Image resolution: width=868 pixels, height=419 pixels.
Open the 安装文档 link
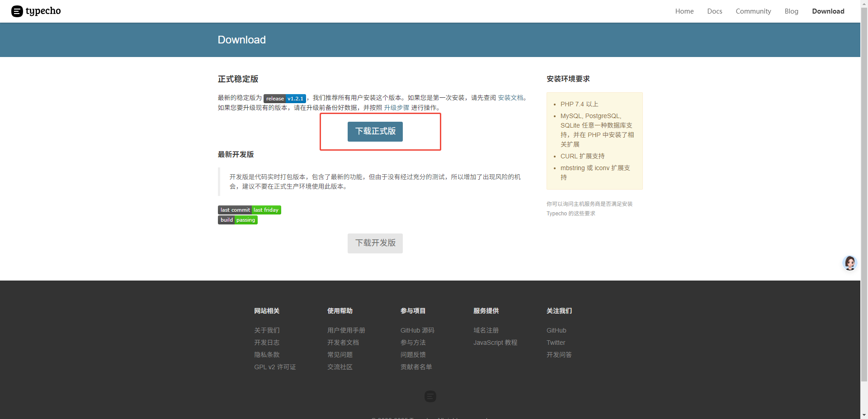(511, 98)
